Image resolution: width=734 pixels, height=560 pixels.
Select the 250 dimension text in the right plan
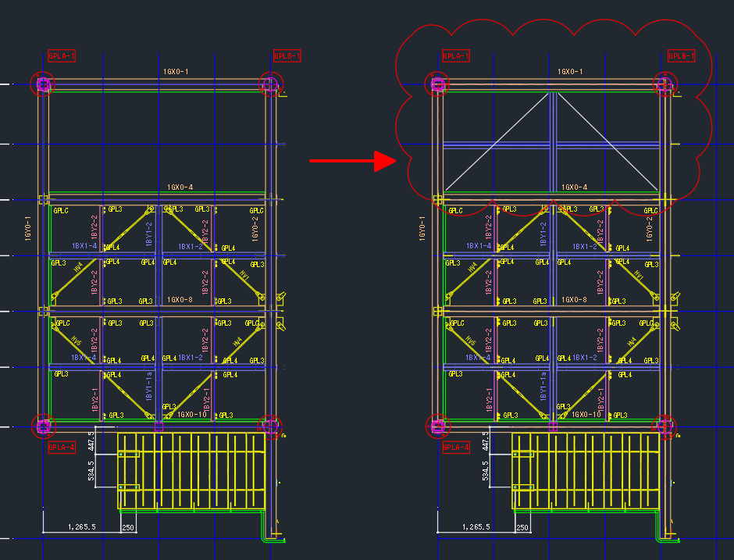point(522,528)
